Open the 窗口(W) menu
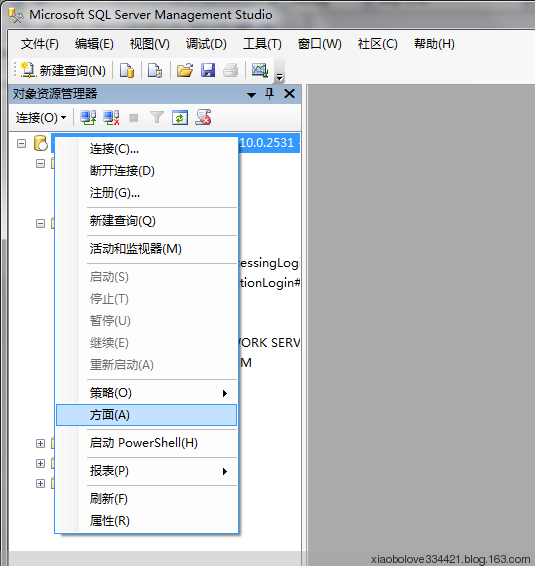This screenshot has width=535, height=566. pos(319,44)
